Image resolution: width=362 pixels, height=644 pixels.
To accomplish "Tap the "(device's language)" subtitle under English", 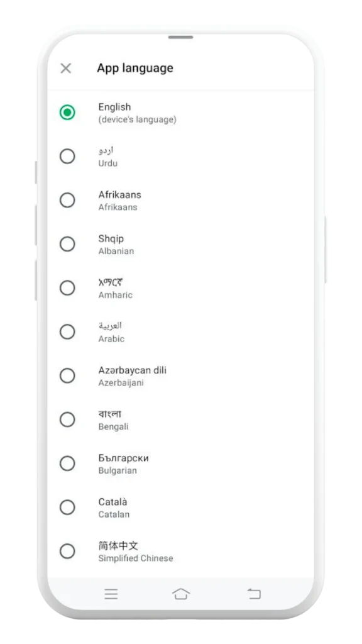I will (136, 119).
